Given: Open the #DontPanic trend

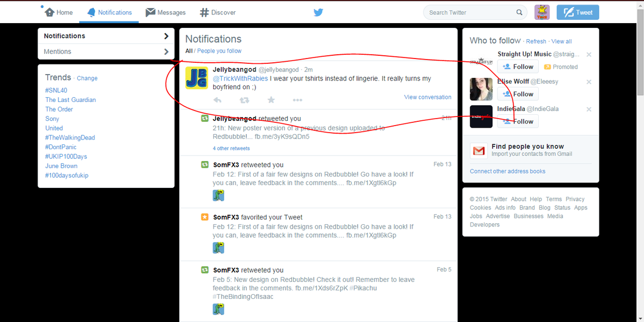Looking at the screenshot, I should click(x=62, y=147).
